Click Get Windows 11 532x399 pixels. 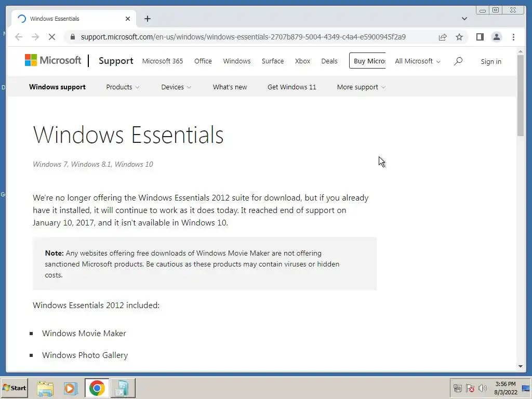tap(291, 87)
